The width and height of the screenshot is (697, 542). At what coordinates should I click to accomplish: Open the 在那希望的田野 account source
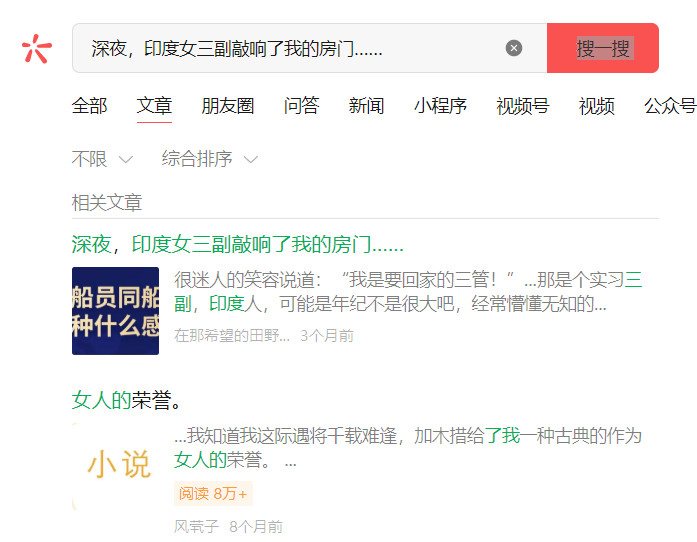click(x=232, y=336)
